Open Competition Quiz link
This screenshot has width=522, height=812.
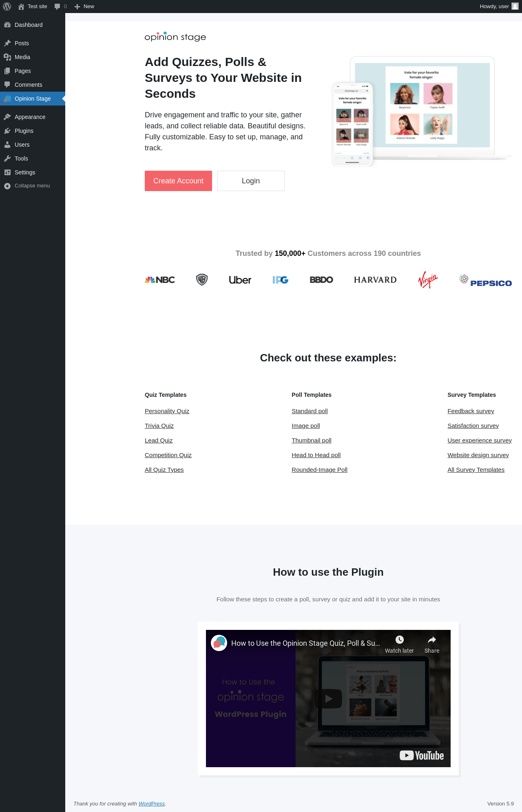pos(168,455)
